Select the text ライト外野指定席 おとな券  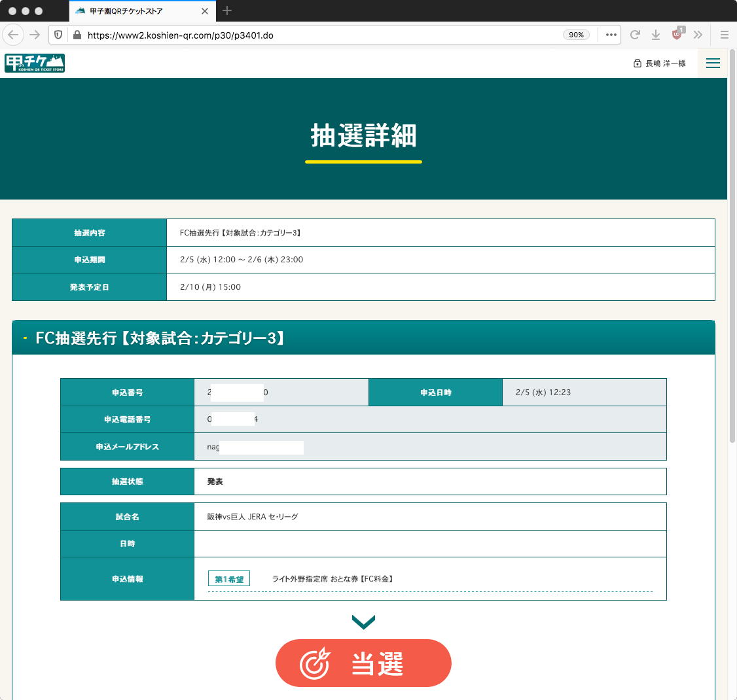click(315, 579)
